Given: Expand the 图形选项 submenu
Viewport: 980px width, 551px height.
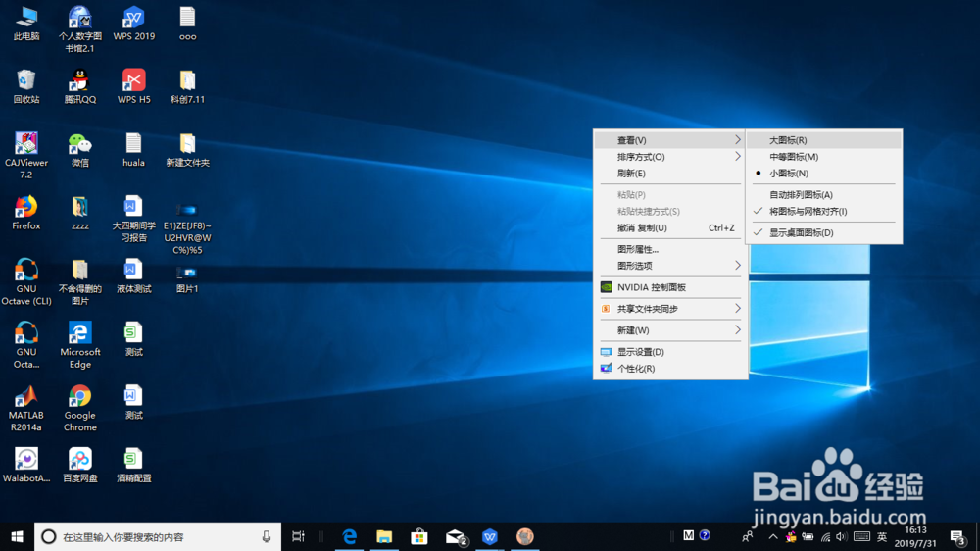Looking at the screenshot, I should pos(670,266).
